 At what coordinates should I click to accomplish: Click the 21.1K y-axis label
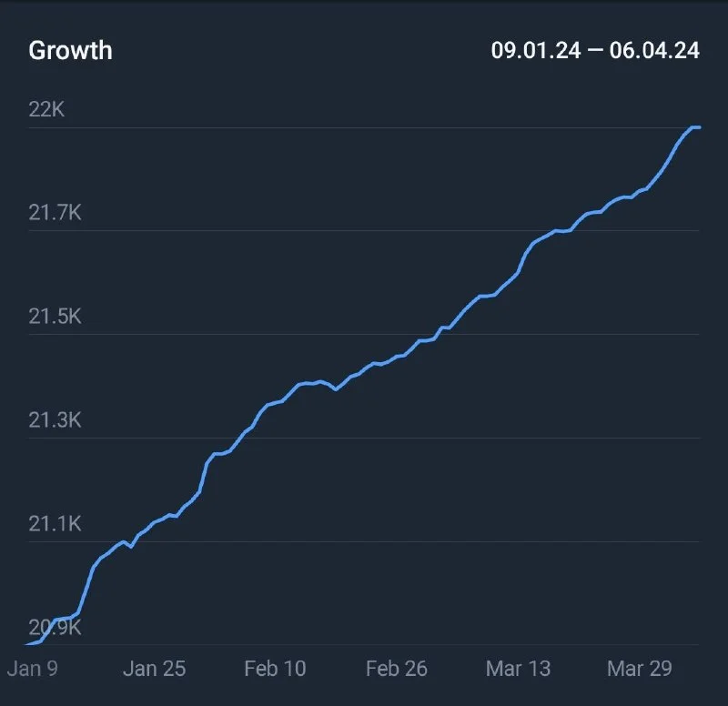55,524
